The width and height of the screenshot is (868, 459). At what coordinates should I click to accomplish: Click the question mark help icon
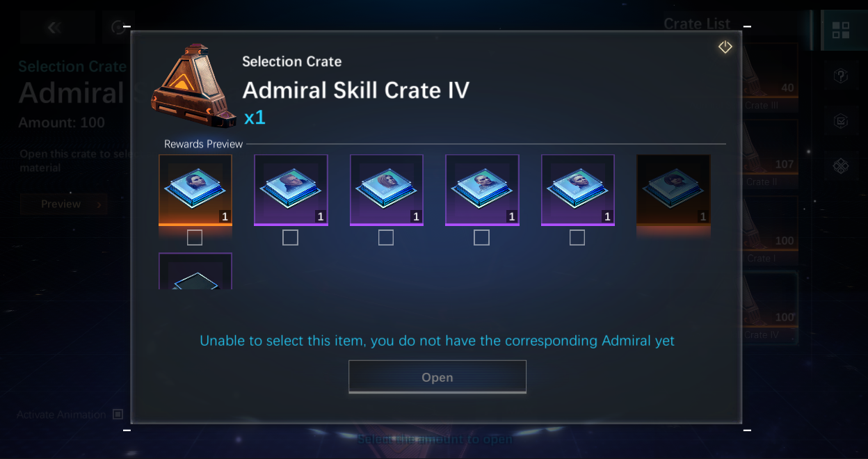(x=841, y=76)
